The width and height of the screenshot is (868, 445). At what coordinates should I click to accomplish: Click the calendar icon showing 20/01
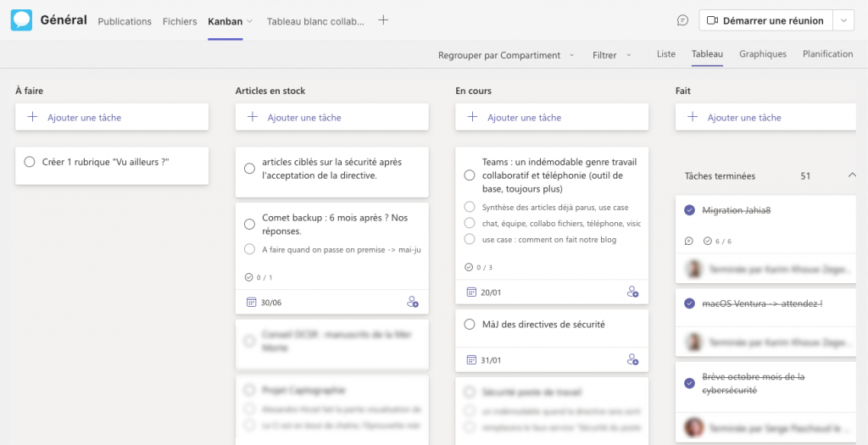tap(471, 292)
